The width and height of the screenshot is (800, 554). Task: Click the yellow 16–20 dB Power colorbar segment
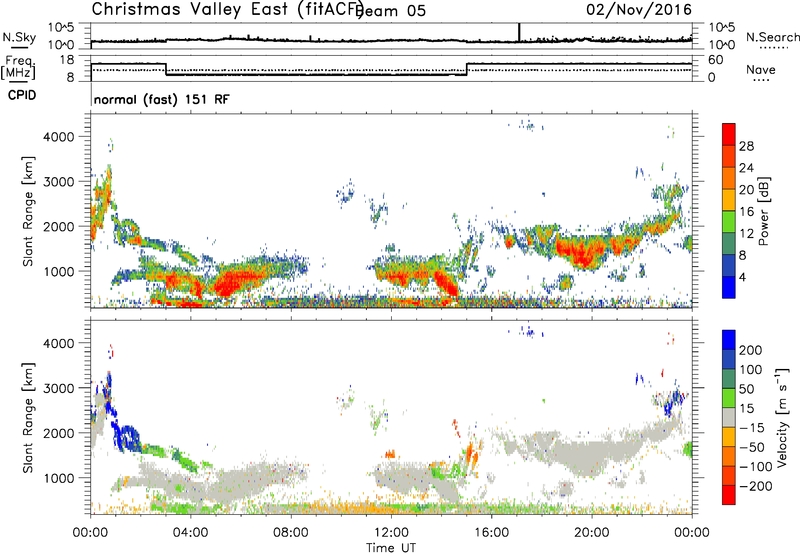click(729, 200)
